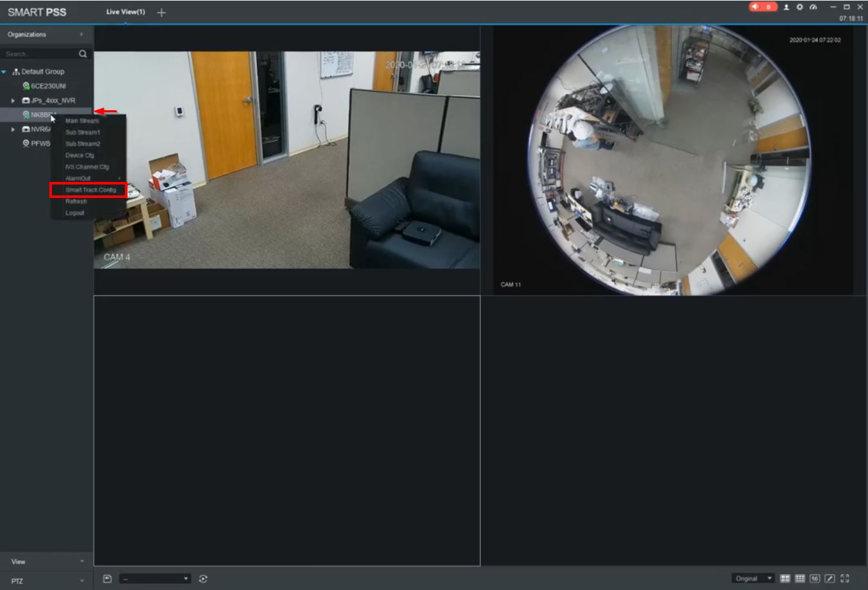The height and width of the screenshot is (590, 868).
Task: Select the CAM 11 fisheye video pane
Action: 673,160
